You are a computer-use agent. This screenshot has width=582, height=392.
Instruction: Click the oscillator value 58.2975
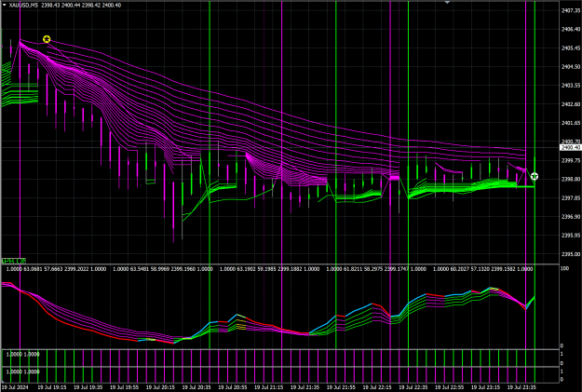pyautogui.click(x=373, y=269)
